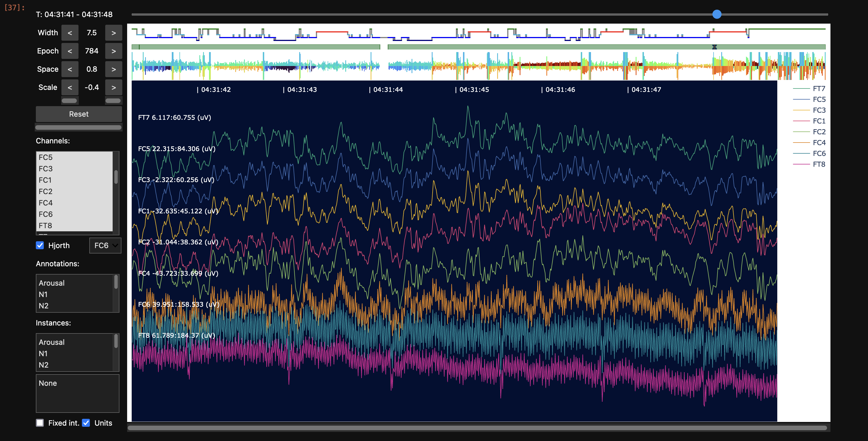The height and width of the screenshot is (441, 868).
Task: Choose N2 in the Annotations list
Action: click(44, 306)
